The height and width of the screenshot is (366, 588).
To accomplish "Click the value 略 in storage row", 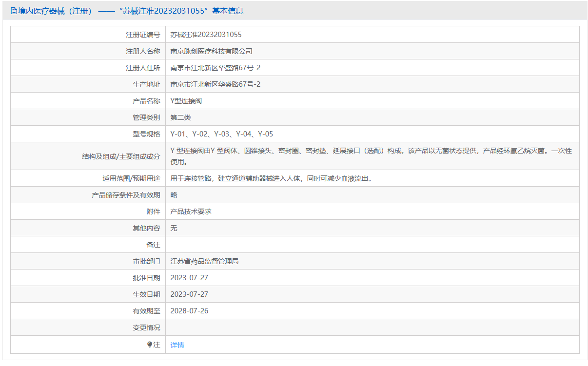I will [x=174, y=195].
